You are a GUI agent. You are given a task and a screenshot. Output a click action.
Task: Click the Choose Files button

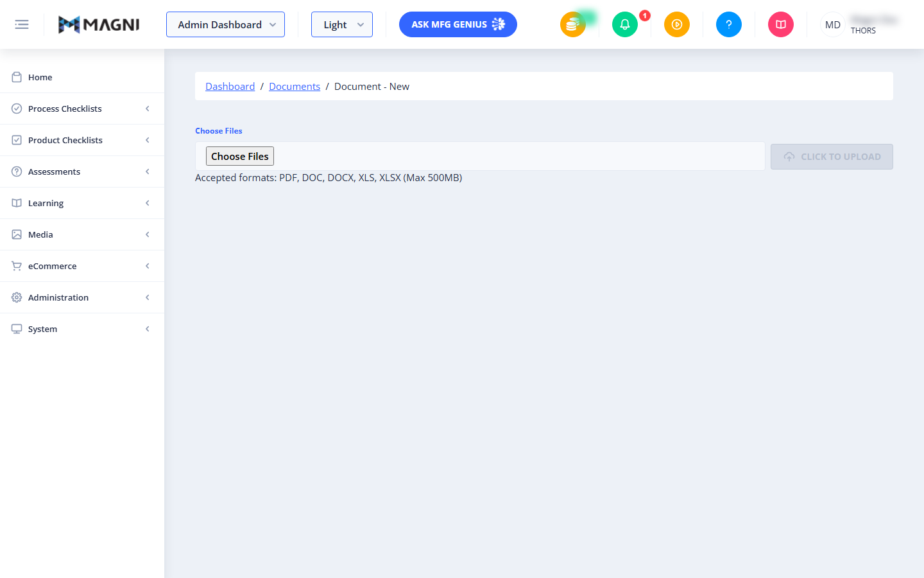pos(240,156)
